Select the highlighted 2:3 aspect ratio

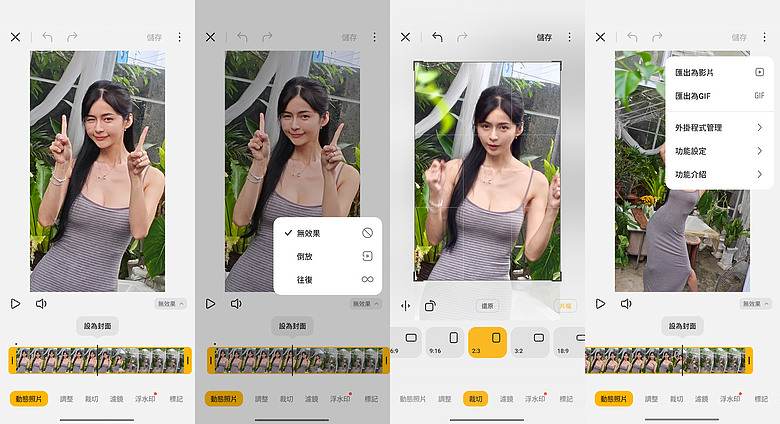pos(488,342)
